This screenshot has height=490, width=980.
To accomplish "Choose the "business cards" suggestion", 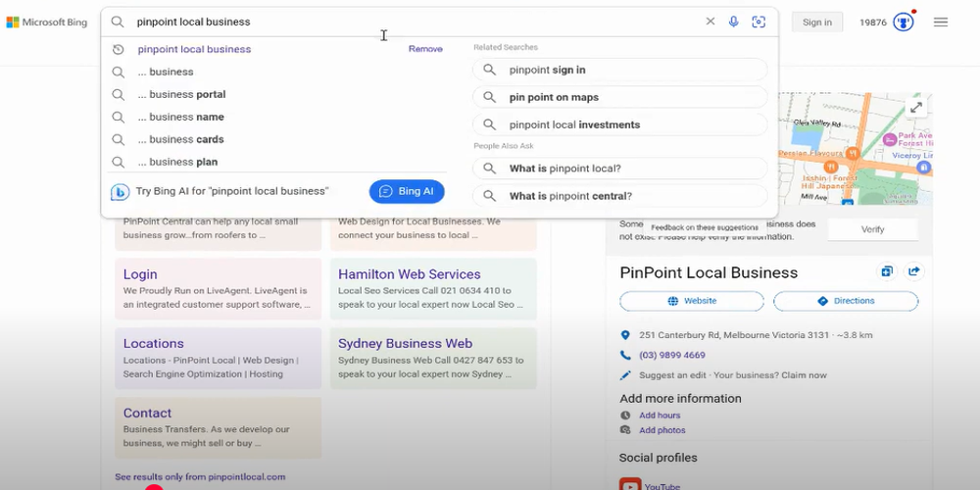I will click(x=181, y=139).
